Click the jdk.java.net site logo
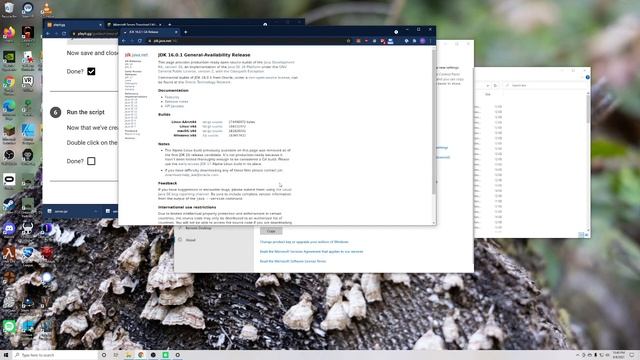The width and height of the screenshot is (640, 360). pyautogui.click(x=136, y=55)
